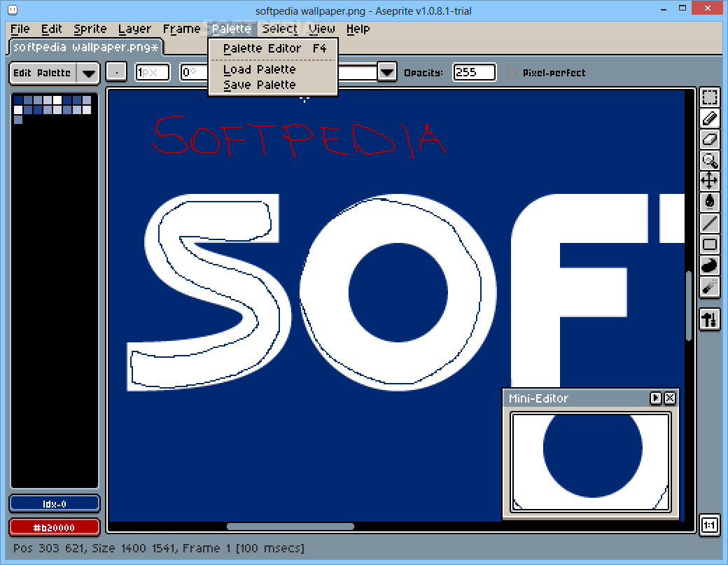Viewport: 728px width, 565px height.
Task: Select the Eraser tool
Action: point(709,139)
